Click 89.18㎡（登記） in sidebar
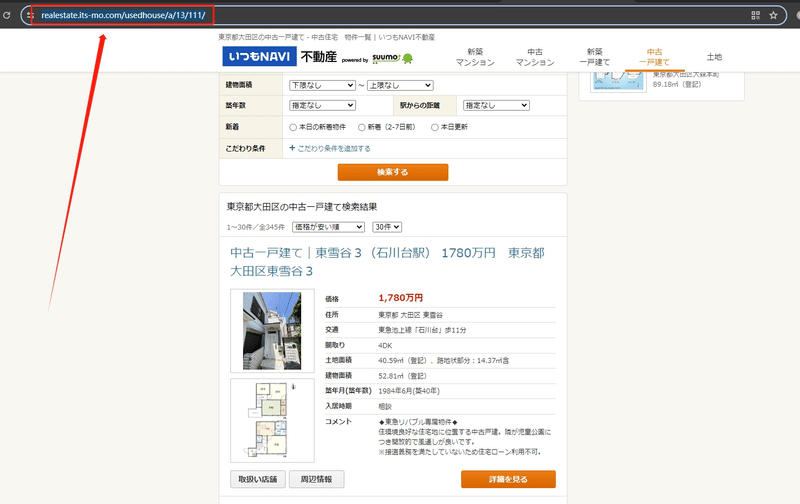The height and width of the screenshot is (504, 800). coord(677,84)
